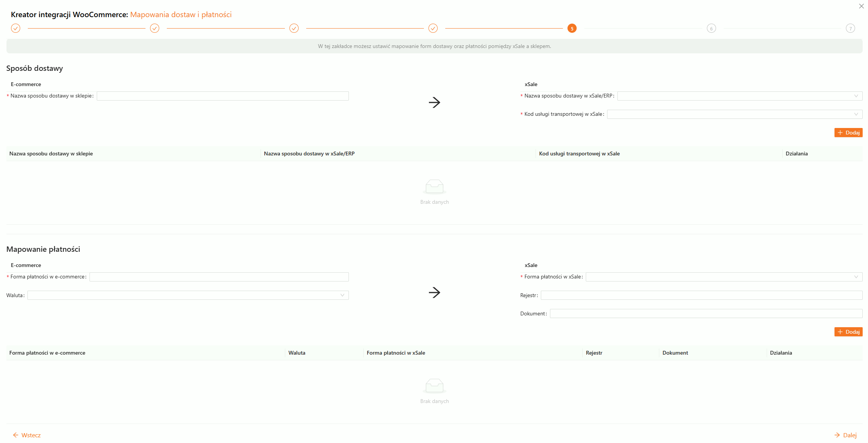Viewport: 868px width, 443px height.
Task: Go back with the Wstecz link
Action: 27,435
